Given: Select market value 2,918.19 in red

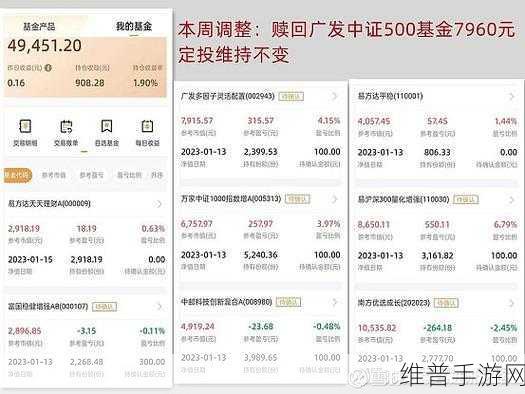Looking at the screenshot, I should (24, 229).
